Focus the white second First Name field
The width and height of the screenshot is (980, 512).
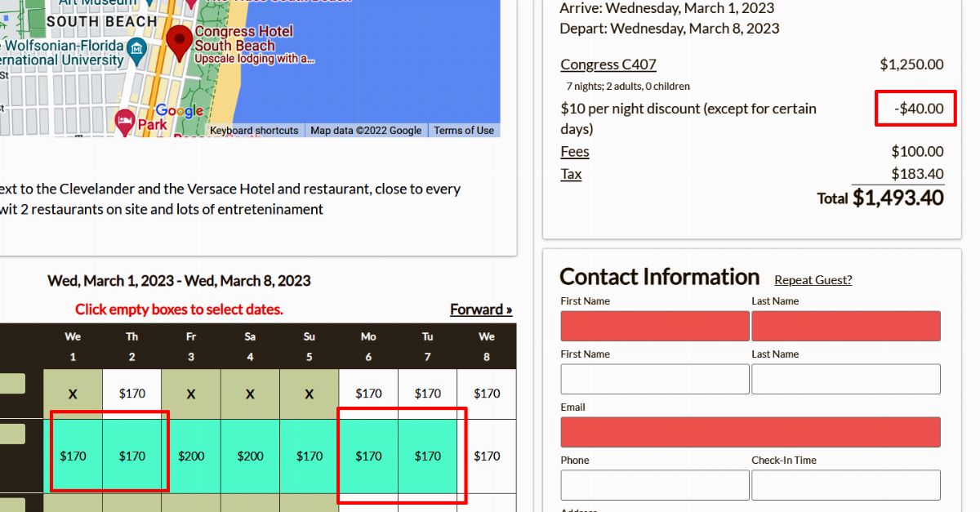tap(655, 379)
